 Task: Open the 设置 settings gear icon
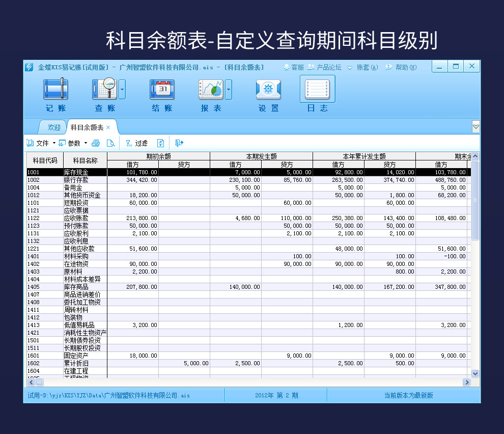268,89
